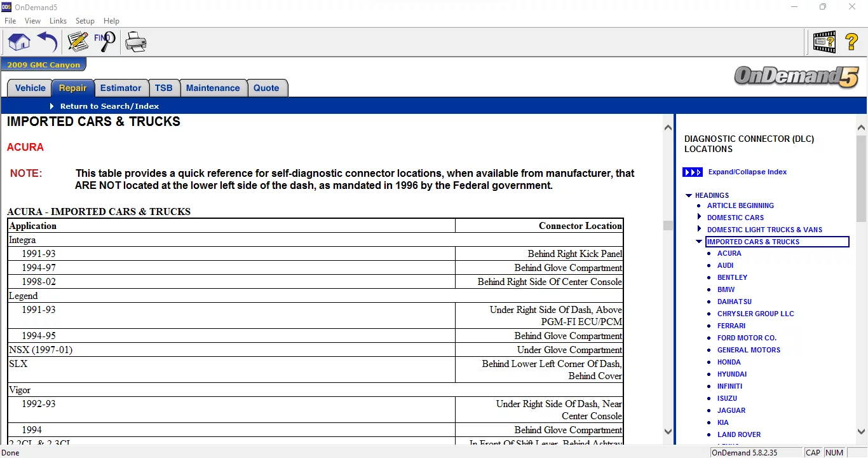
Task: Open the Setup menu
Action: (85, 21)
